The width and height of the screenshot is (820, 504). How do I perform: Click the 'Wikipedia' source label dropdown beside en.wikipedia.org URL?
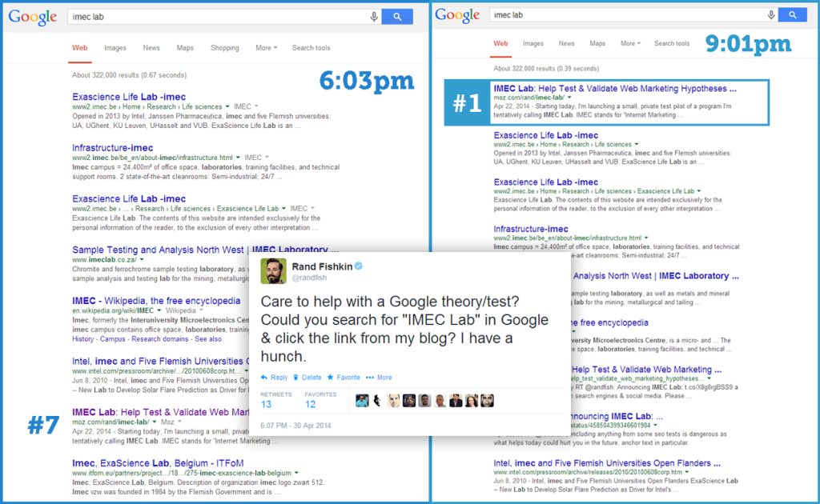click(184, 310)
